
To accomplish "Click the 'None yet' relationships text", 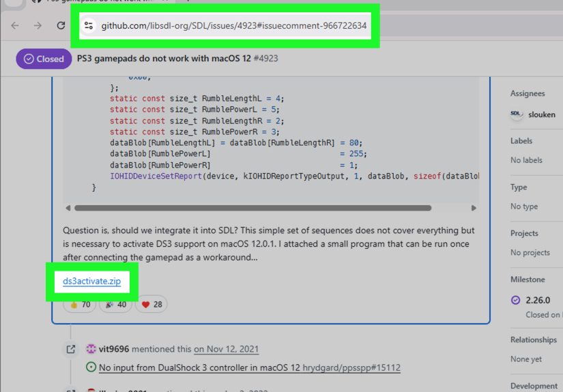I will coord(526,359).
